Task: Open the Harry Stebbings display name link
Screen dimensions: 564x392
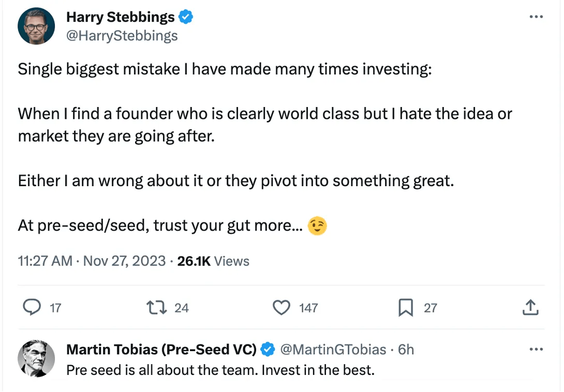Action: (121, 17)
